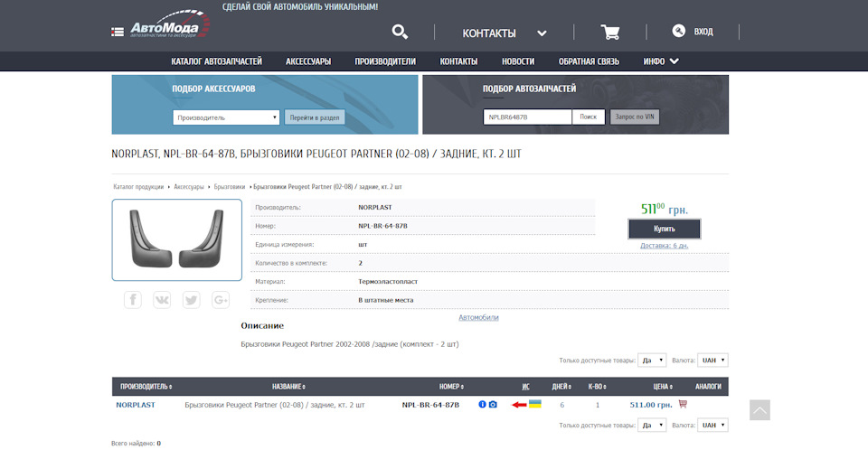The image size is (868, 459).
Task: Open ПРОИЗВОДИТЕЛИ menu item
Action: 385,61
